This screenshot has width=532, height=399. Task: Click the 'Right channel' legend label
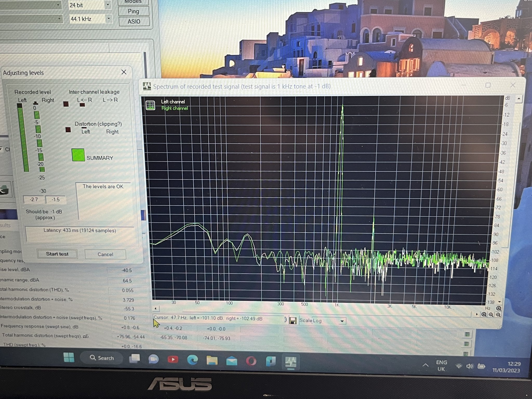pyautogui.click(x=175, y=108)
